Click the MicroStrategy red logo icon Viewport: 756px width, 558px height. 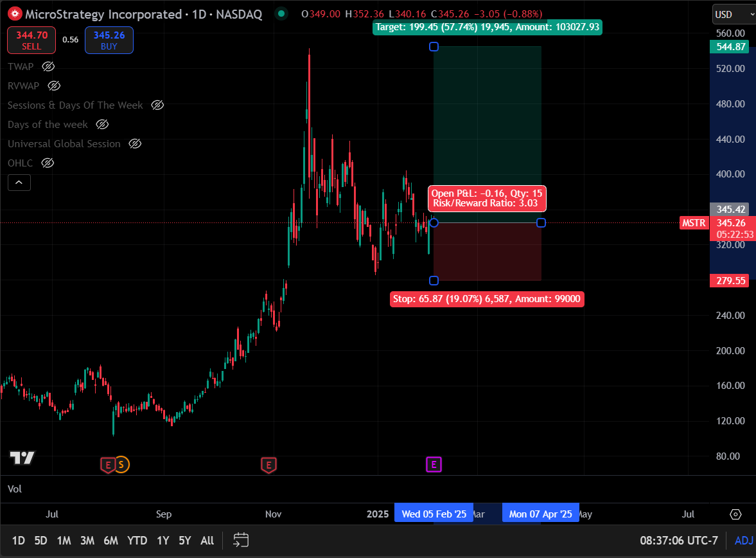pyautogui.click(x=15, y=14)
